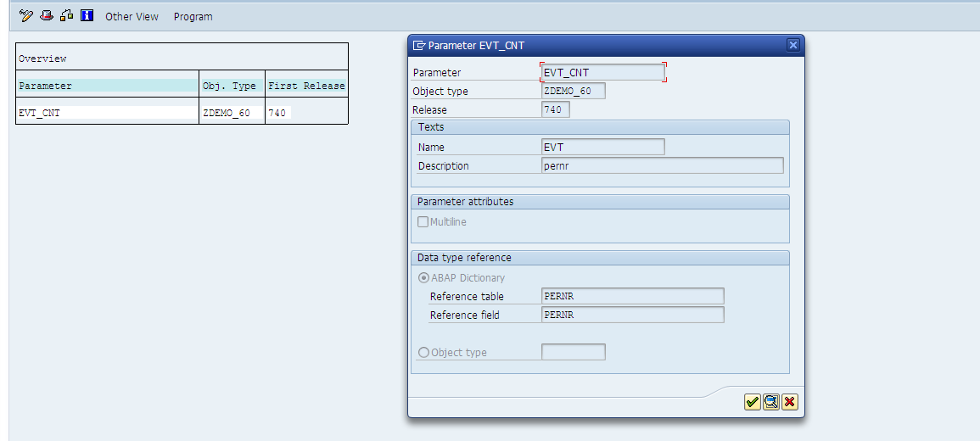Click the dialog title bar menu icon
The width and height of the screenshot is (980, 441).
click(x=419, y=45)
